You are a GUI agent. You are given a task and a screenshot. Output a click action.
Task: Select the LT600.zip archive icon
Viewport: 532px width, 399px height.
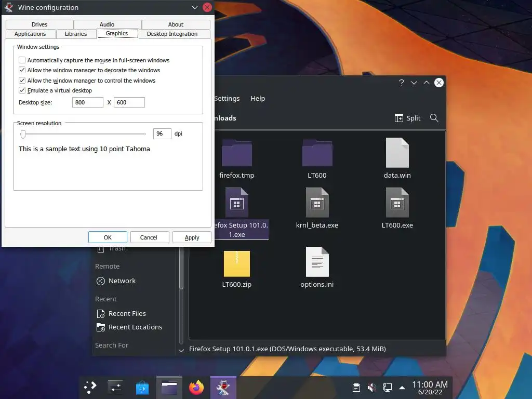[x=236, y=263]
